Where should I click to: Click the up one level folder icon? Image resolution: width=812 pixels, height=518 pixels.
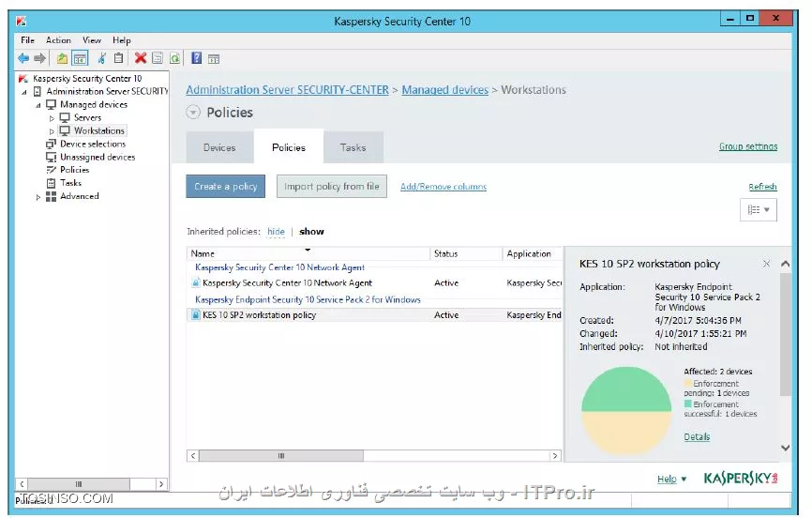[x=62, y=58]
